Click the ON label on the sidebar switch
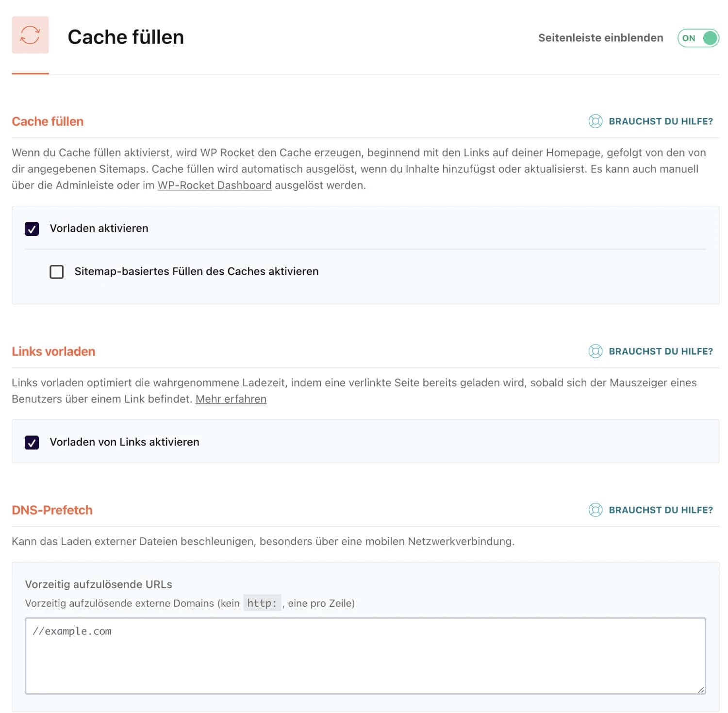 point(691,37)
